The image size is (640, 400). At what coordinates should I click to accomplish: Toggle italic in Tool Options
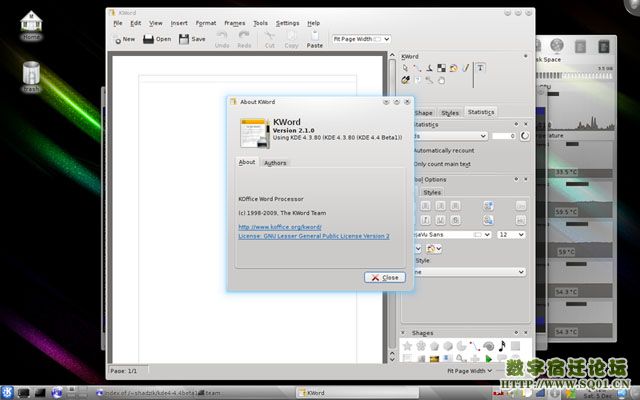[425, 220]
